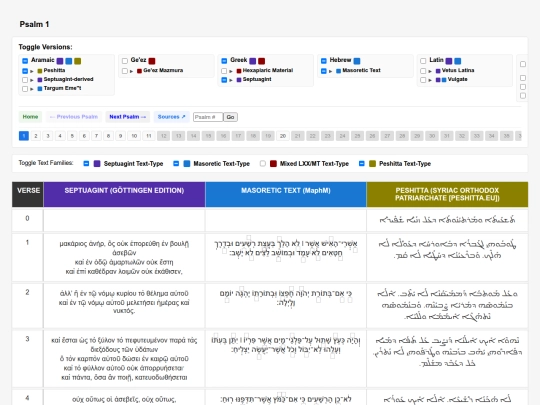Enable the Vetus Latina checkbox
Screen dimensions: 540x405
423,71
